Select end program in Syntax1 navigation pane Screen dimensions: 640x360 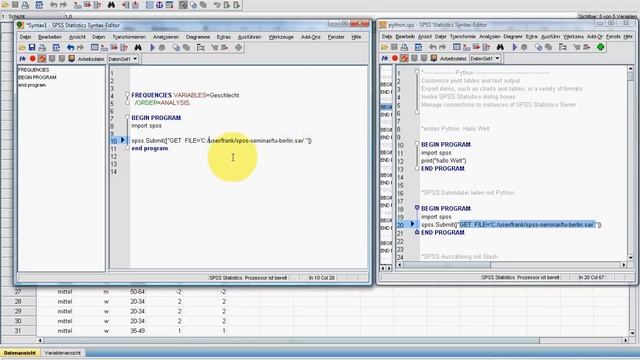coord(32,85)
